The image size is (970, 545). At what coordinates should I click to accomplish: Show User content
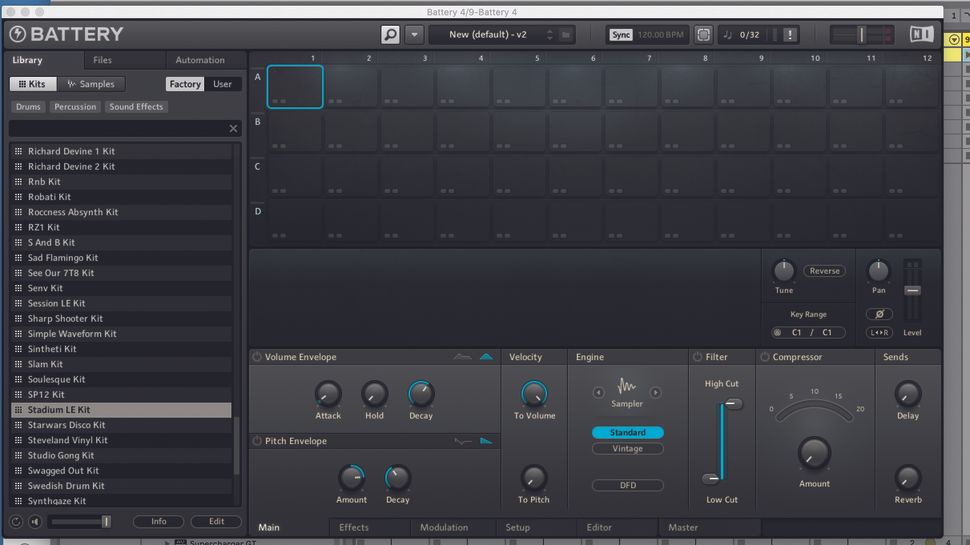[222, 84]
